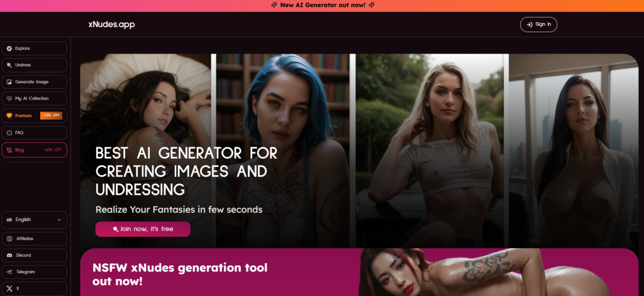
Task: Click the Sign In button
Action: (x=538, y=25)
